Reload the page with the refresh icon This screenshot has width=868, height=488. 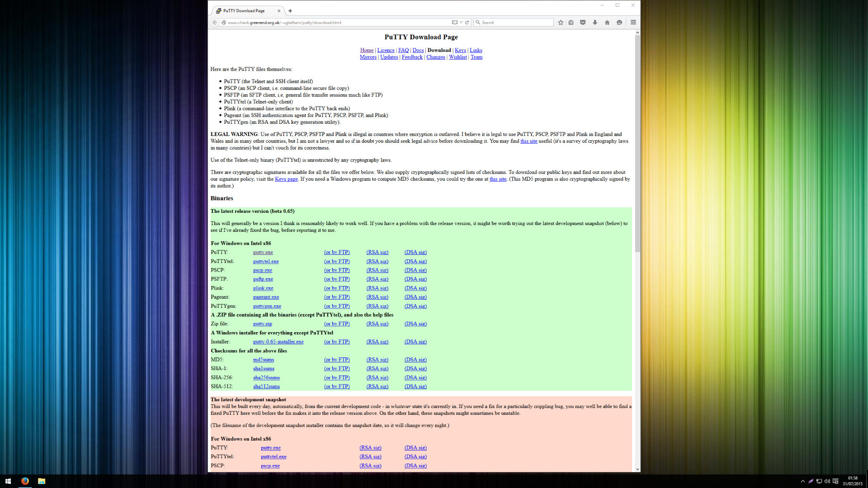(x=467, y=22)
